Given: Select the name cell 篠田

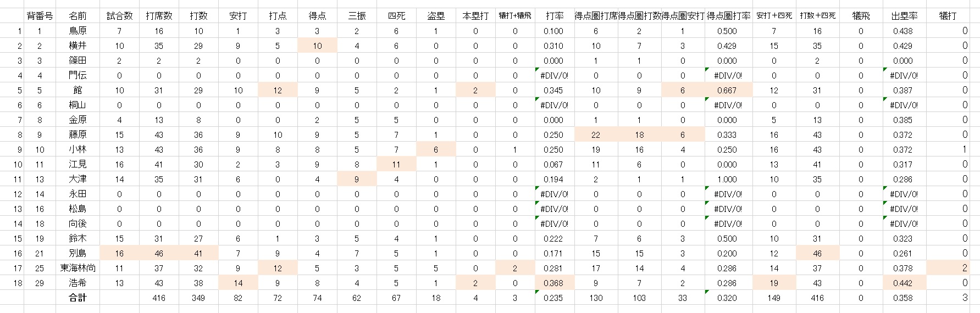Looking at the screenshot, I should point(77,60).
